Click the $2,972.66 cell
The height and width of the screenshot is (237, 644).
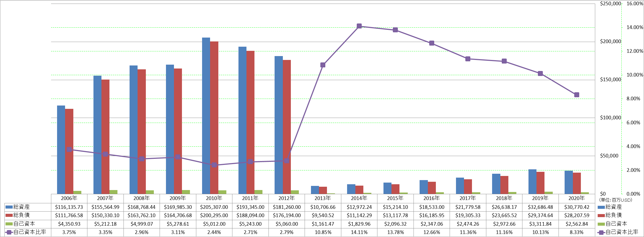pos(504,224)
